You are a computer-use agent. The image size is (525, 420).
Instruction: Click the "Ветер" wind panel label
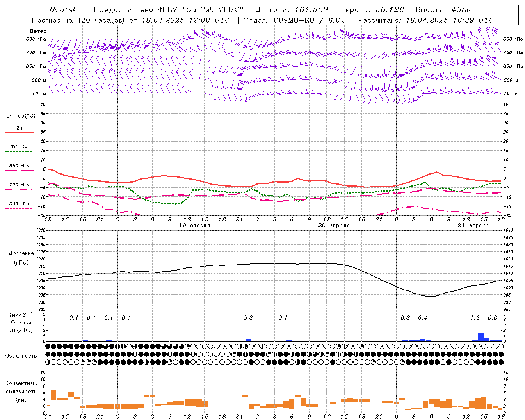tap(38, 31)
